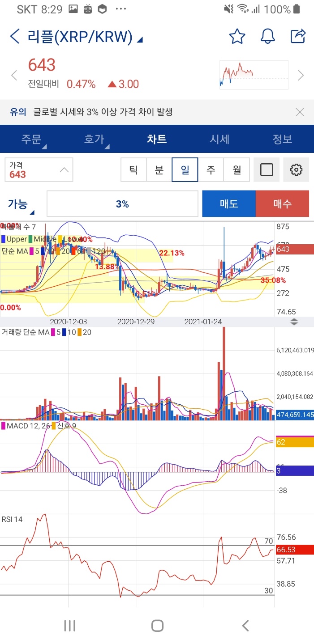Go to next coin with right chevron
Viewport: 314px width, 644px height.
tap(301, 75)
